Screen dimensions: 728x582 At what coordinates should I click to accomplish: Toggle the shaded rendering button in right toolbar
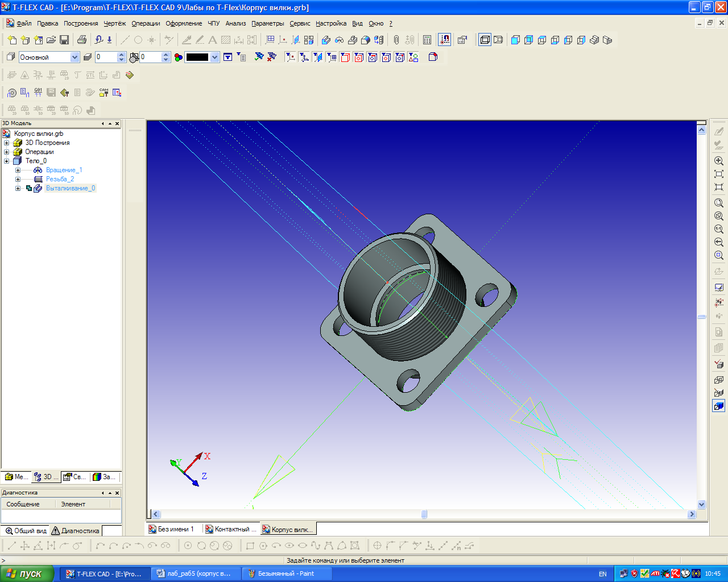point(719,406)
